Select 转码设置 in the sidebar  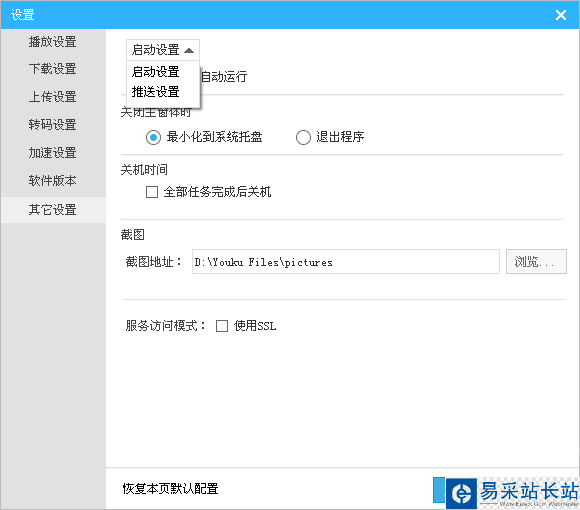[x=53, y=125]
